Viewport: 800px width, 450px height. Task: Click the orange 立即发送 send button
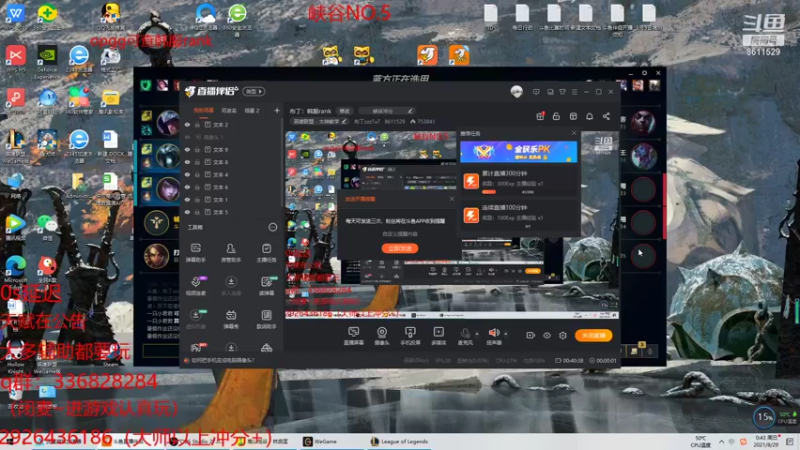click(400, 248)
